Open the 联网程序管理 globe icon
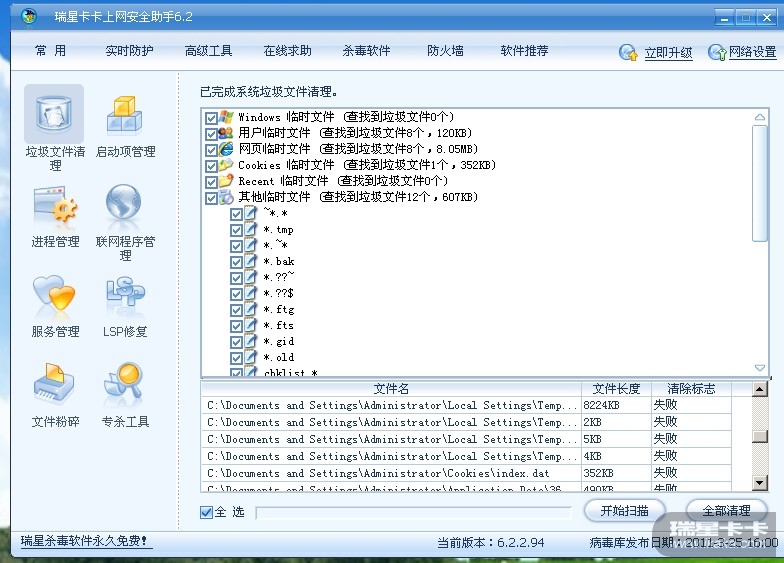 (124, 202)
